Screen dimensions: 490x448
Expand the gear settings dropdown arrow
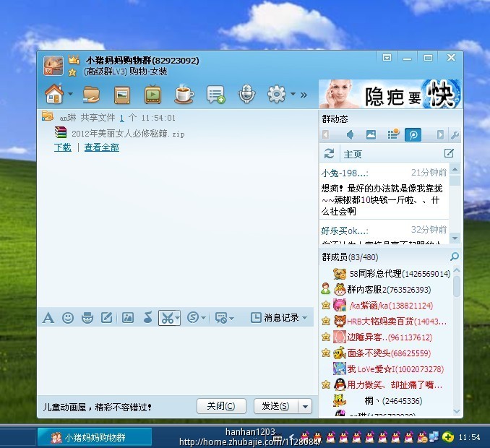click(293, 94)
